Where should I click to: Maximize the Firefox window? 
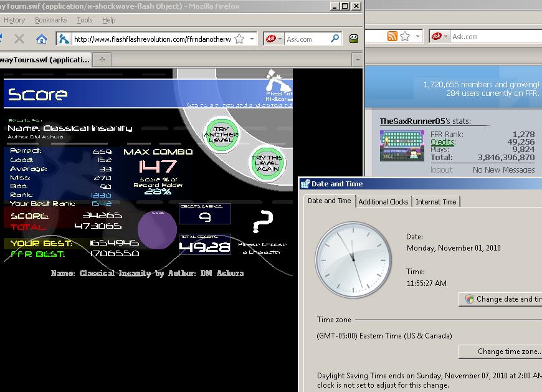pos(345,6)
